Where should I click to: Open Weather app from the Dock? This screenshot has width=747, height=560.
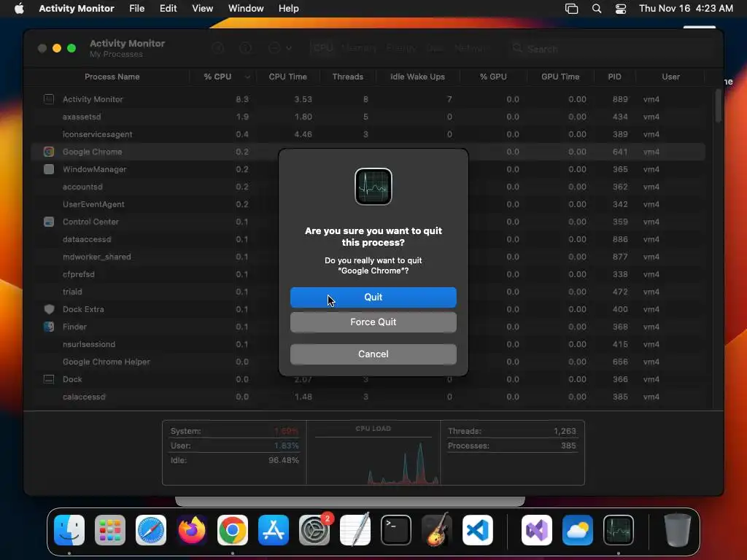point(578,530)
